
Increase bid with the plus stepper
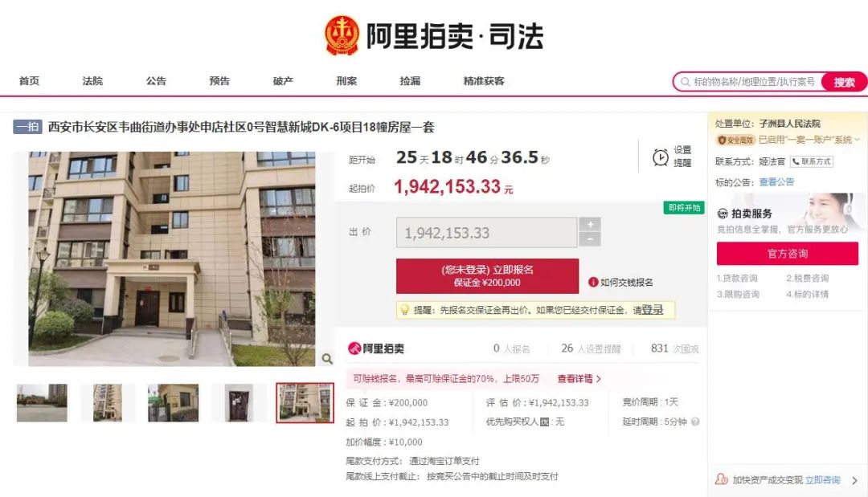[590, 225]
